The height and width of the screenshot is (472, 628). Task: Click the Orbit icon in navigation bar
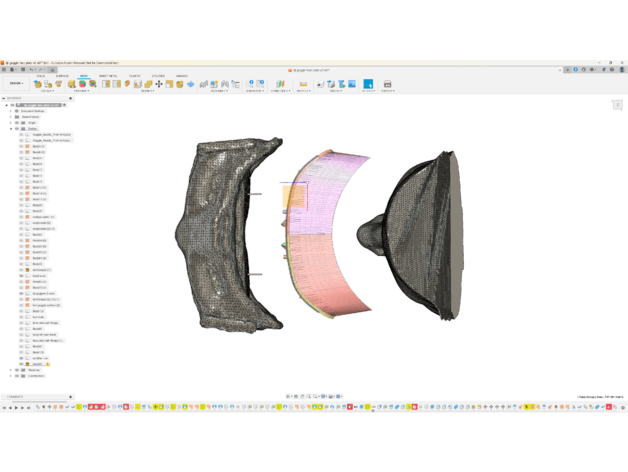tap(289, 397)
